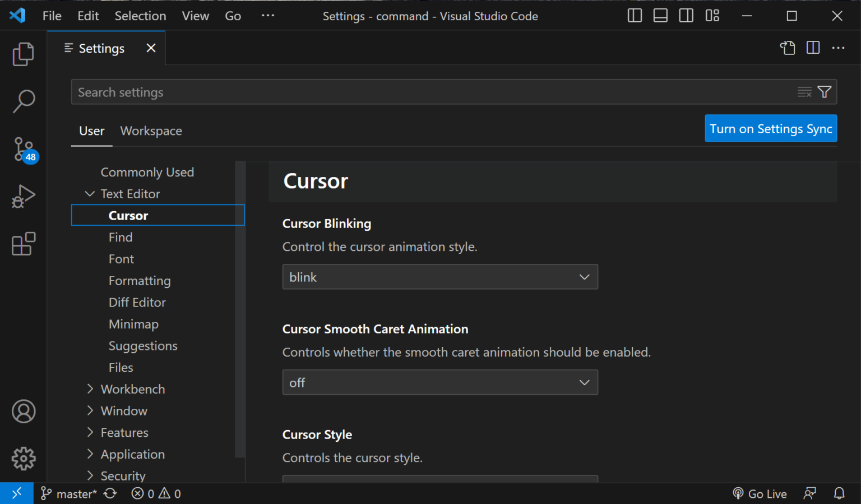861x504 pixels.
Task: Open the Source Control view showing 48 changes
Action: 23,150
